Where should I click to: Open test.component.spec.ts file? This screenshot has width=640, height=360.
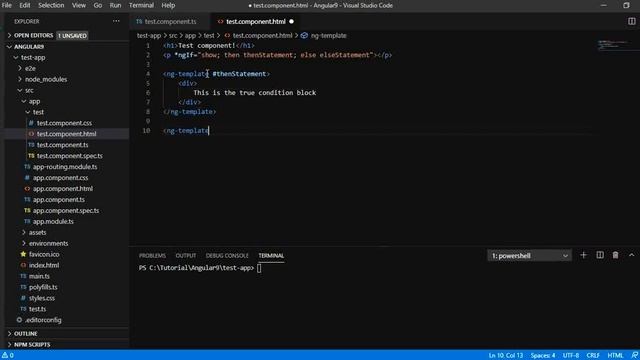tap(69, 156)
